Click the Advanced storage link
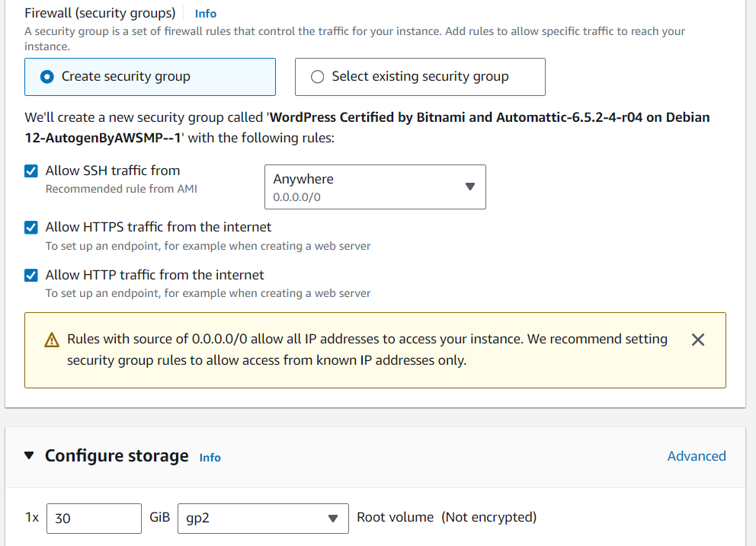The height and width of the screenshot is (546, 756). point(696,456)
